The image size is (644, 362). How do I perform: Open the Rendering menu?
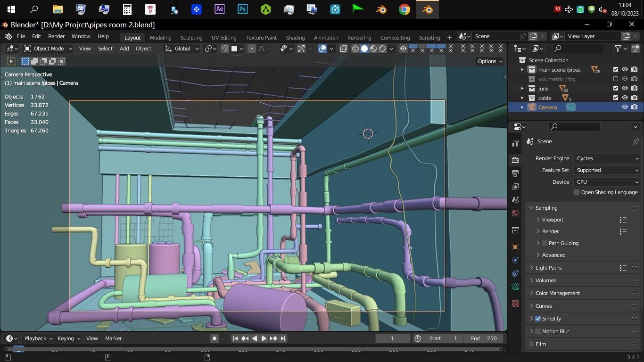pos(359,37)
